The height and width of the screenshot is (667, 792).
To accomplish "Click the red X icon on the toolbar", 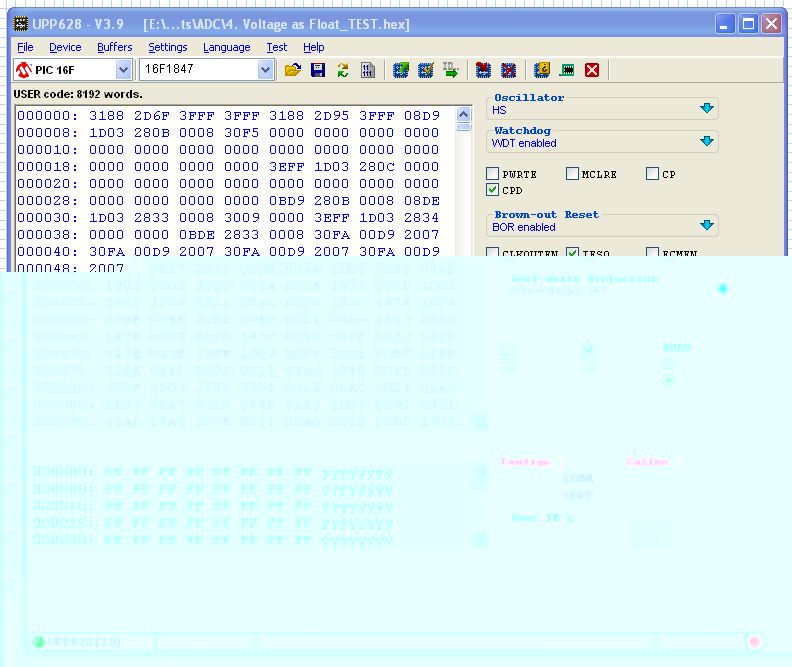I will point(592,70).
